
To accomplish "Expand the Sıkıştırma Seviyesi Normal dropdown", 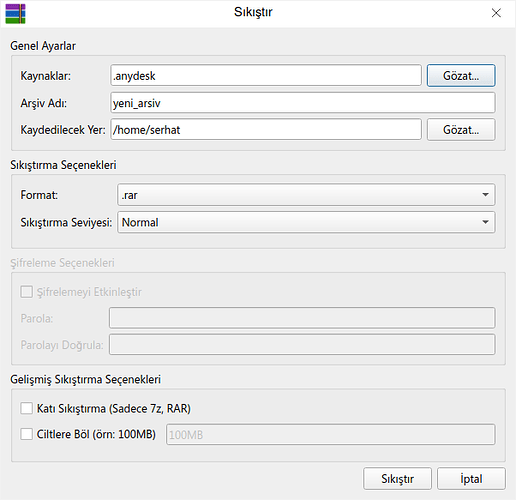I will (x=306, y=222).
